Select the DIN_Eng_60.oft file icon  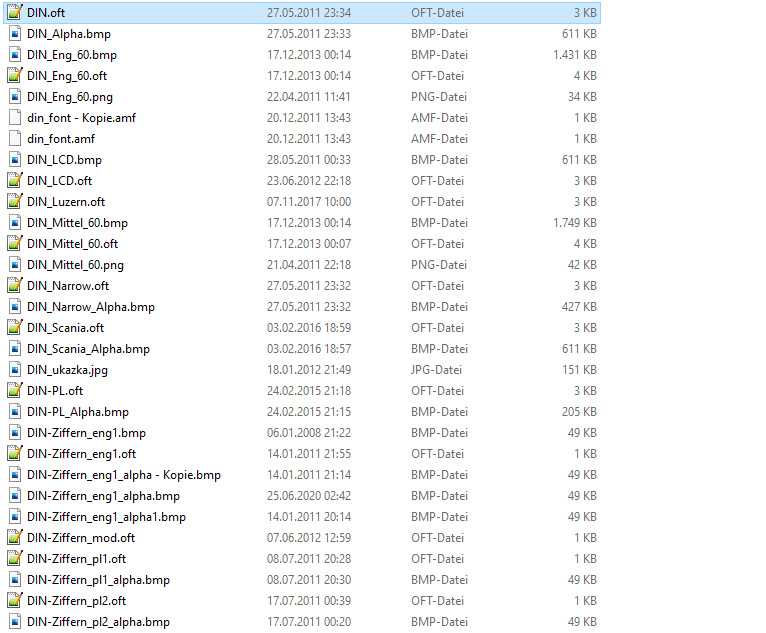(x=15, y=75)
